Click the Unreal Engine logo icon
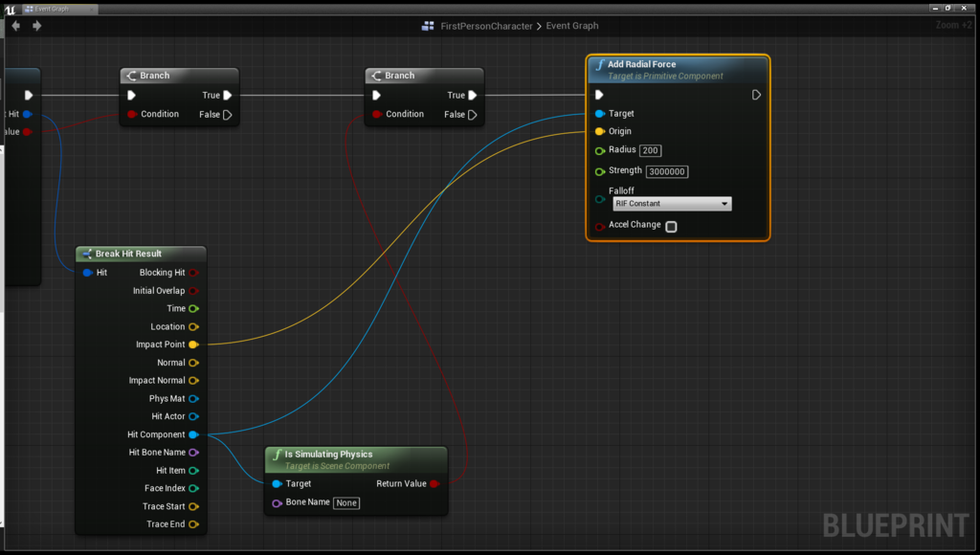Image resolution: width=980 pixels, height=555 pixels. pos(10,10)
